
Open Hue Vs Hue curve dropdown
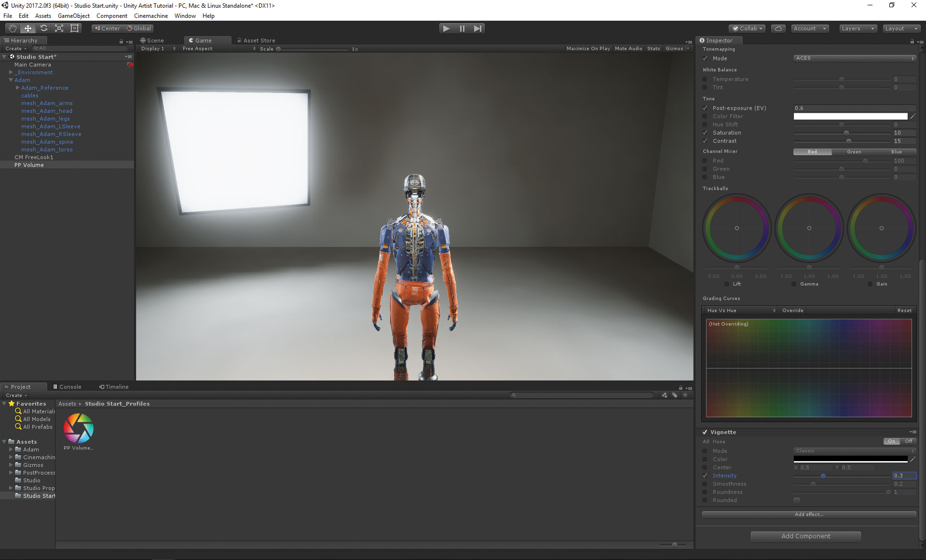coord(740,311)
